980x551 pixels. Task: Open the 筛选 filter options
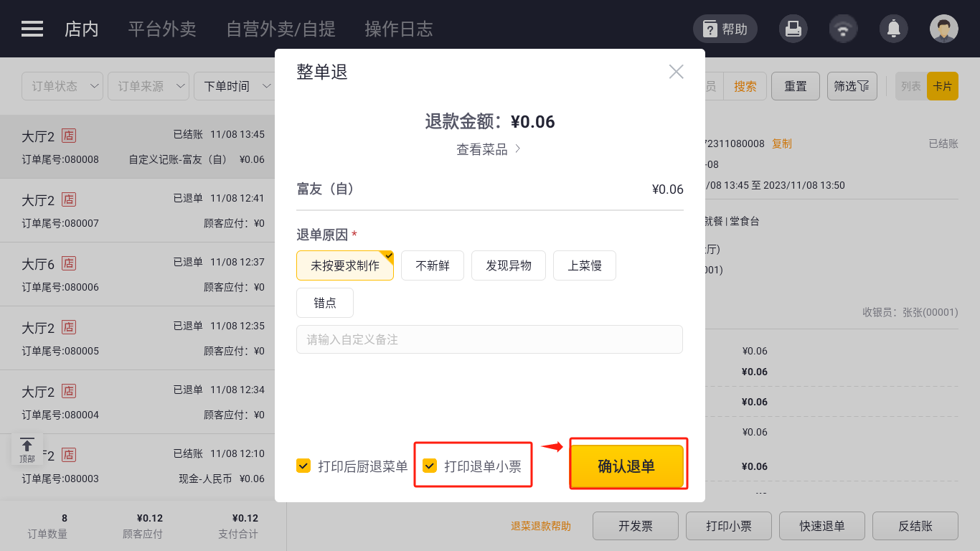(x=852, y=86)
